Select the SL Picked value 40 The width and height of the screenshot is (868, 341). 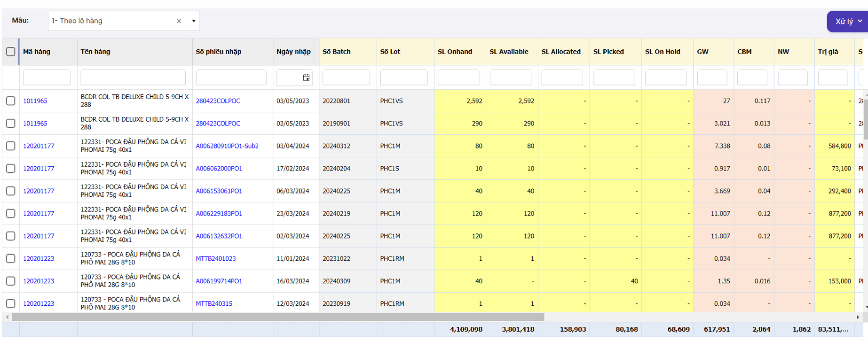coord(634,281)
